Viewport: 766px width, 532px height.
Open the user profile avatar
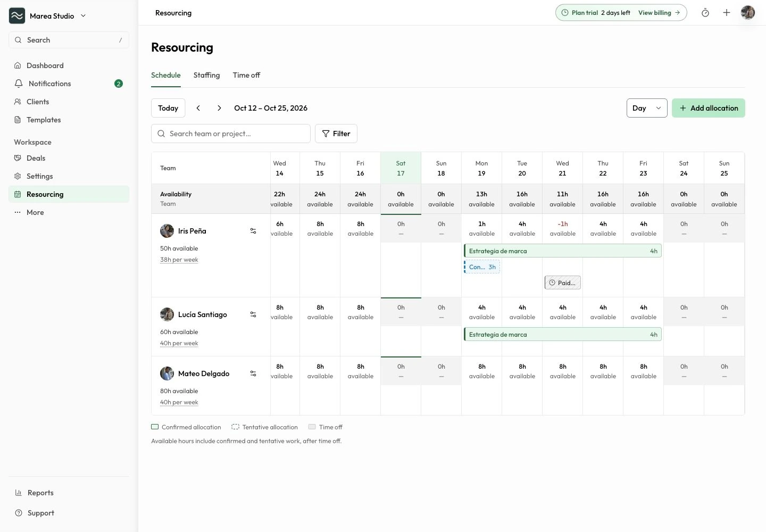(748, 13)
